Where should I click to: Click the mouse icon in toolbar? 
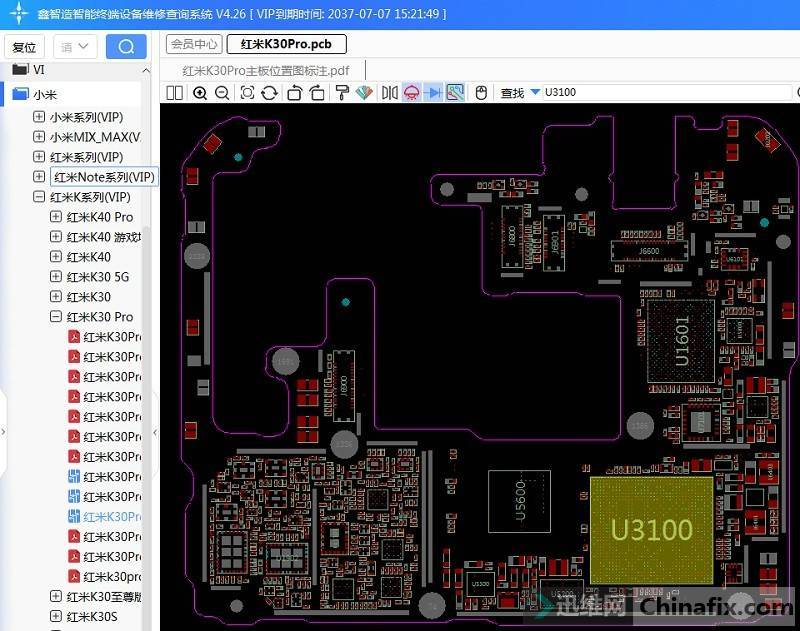[481, 93]
